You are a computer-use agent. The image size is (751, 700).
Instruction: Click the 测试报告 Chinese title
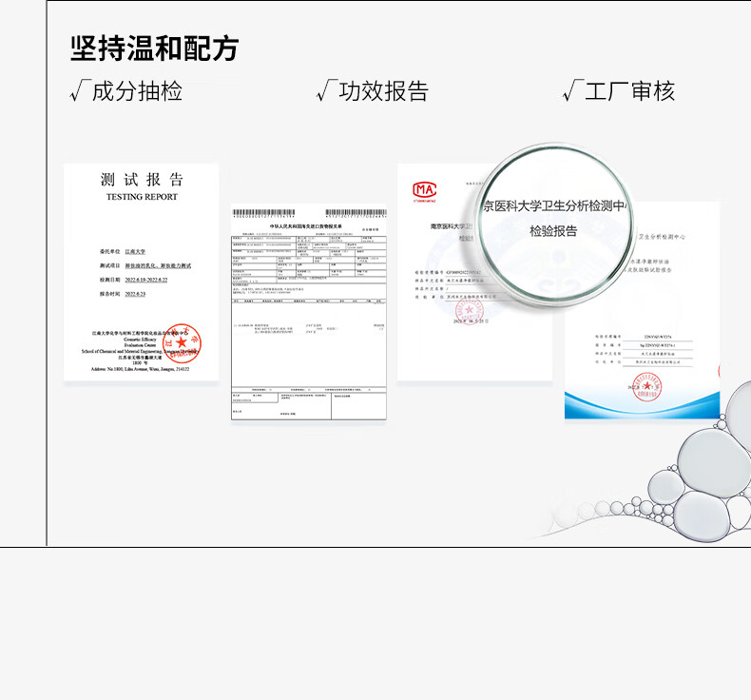coord(142,180)
